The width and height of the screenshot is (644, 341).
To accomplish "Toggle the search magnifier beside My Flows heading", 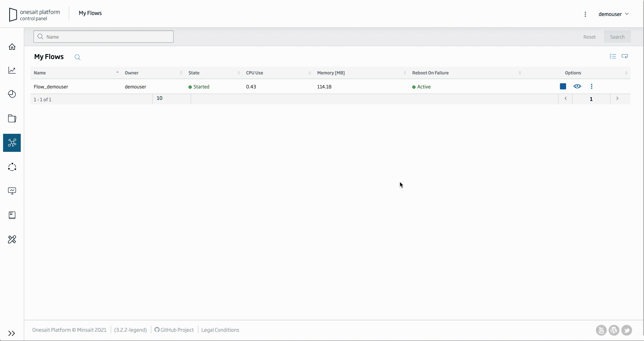I will point(77,57).
